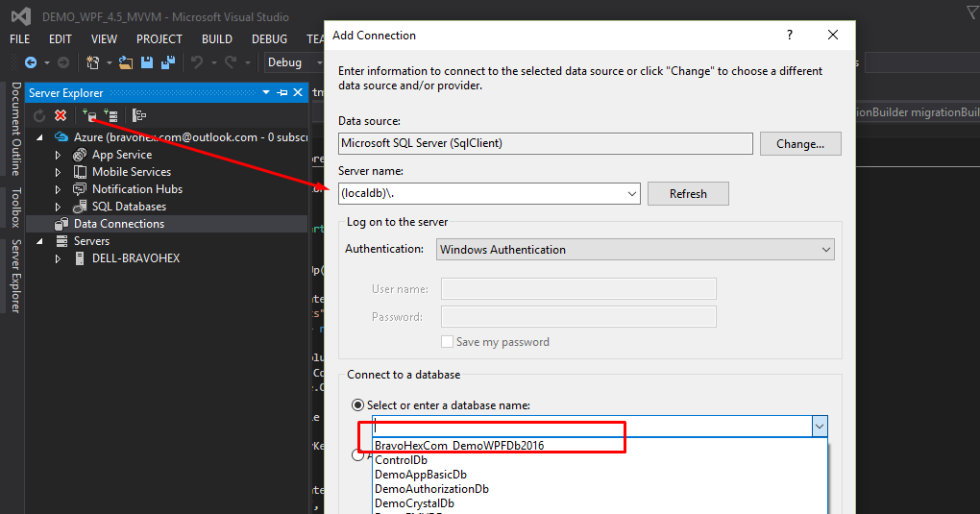Choose DemoAppBasicDb from the database list

[x=421, y=475]
